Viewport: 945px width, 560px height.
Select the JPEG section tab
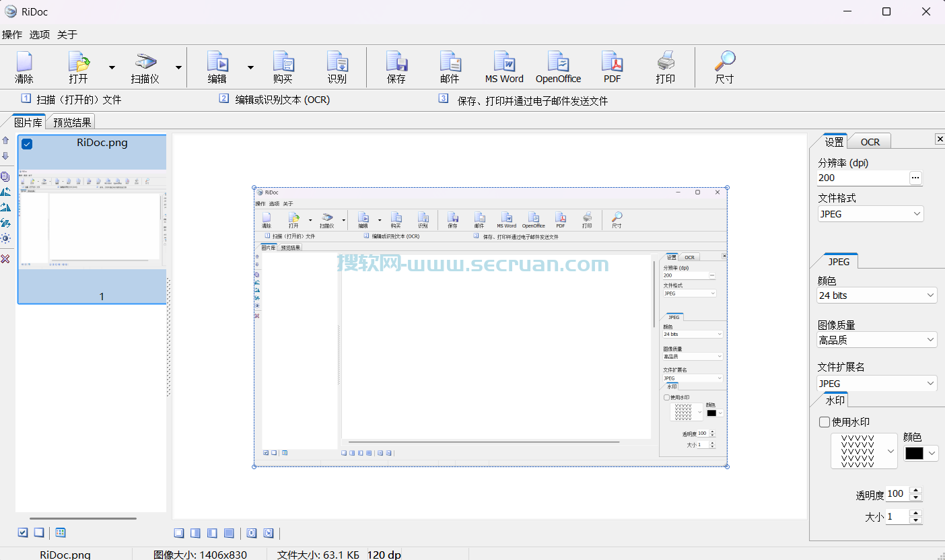click(839, 261)
